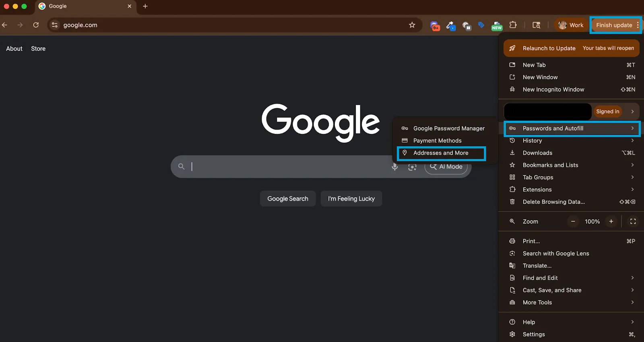This screenshot has height=342, width=644.
Task: Close the Google tab
Action: pyautogui.click(x=129, y=6)
